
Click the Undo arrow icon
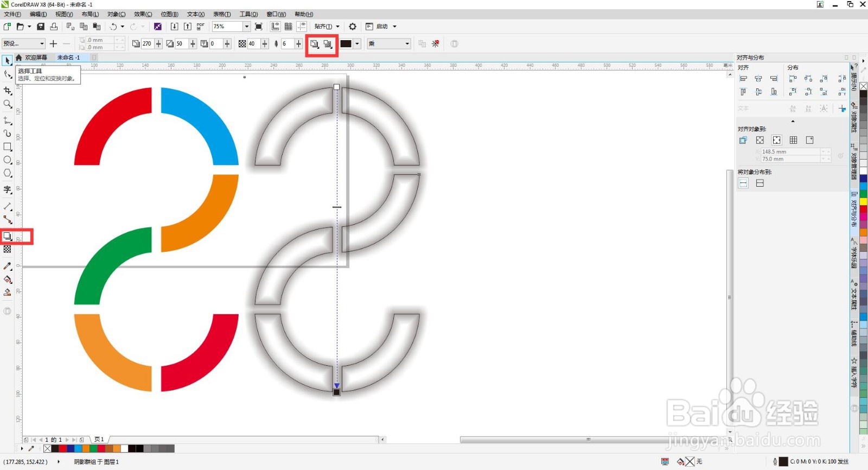coord(113,26)
